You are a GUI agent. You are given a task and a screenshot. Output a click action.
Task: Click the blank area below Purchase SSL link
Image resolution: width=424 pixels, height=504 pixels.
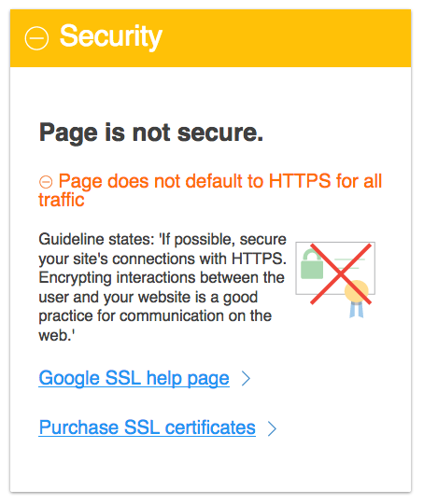click(x=210, y=465)
